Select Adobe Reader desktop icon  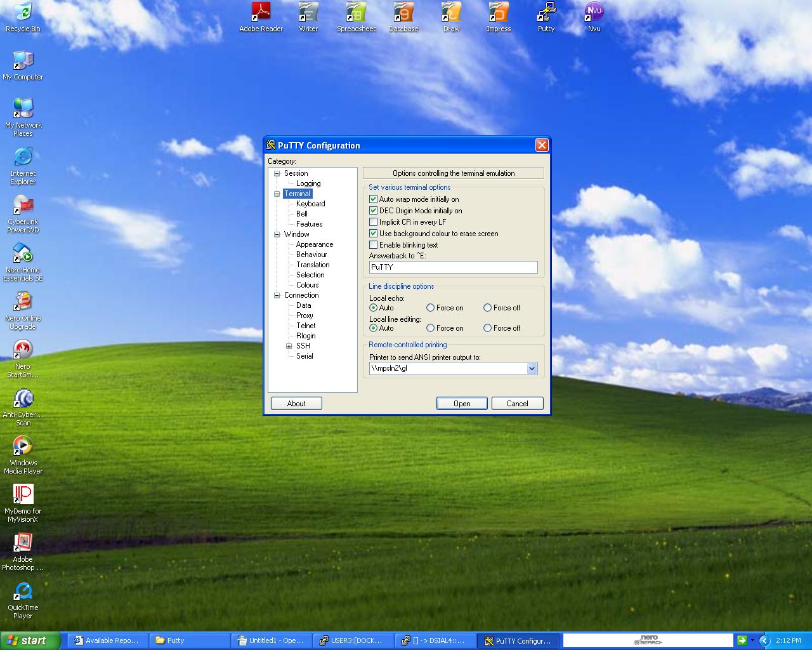(x=261, y=17)
